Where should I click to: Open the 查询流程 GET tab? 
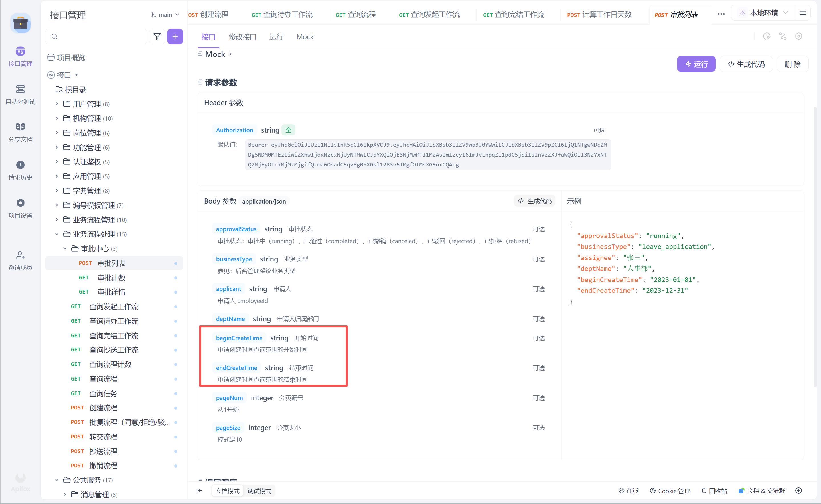tap(356, 15)
